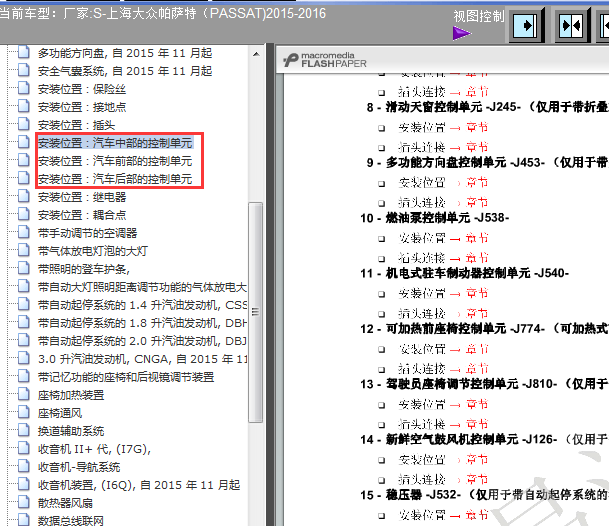Click document icon beside 安全气囊系统
Viewport: 609px width, 526px height.
(23, 70)
